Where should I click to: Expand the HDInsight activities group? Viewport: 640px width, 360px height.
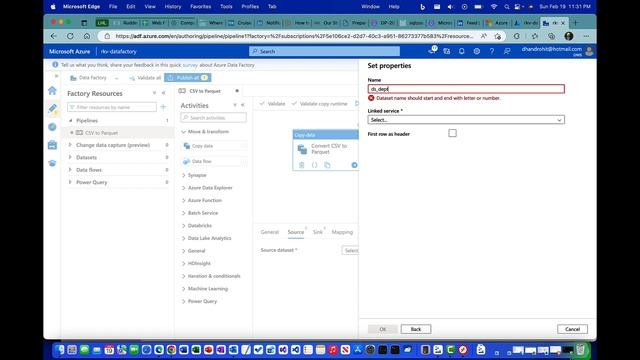pyautogui.click(x=184, y=264)
